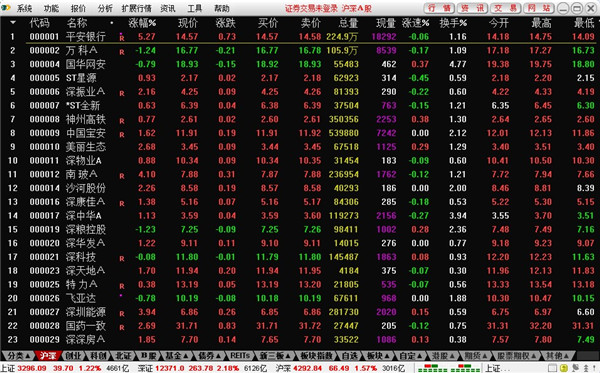600x373 pixels.
Task: Select the 000028 国药一致 stock row
Action: (300, 326)
